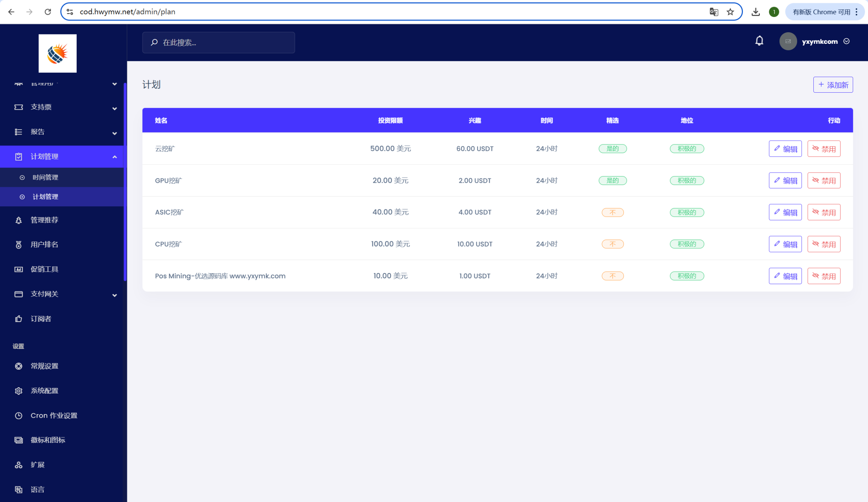Open Cron 作业设置 clock item
Screen dimensions: 868x502
click(x=54, y=415)
